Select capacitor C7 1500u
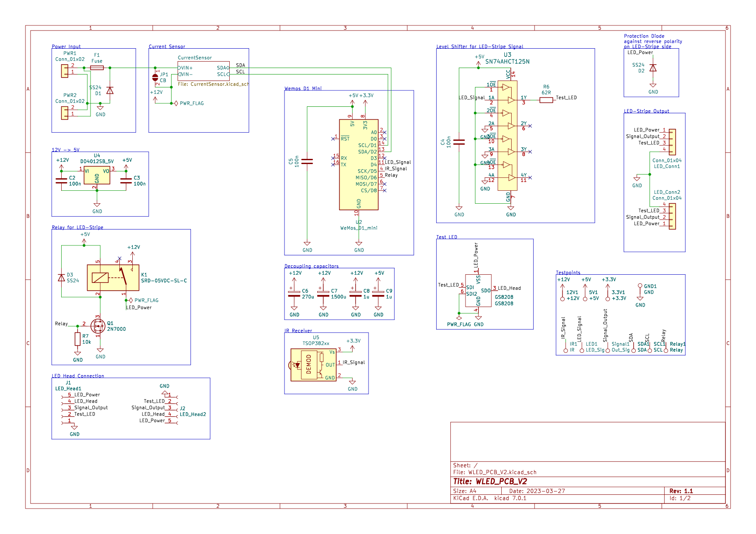The height and width of the screenshot is (534, 756). coord(323,294)
